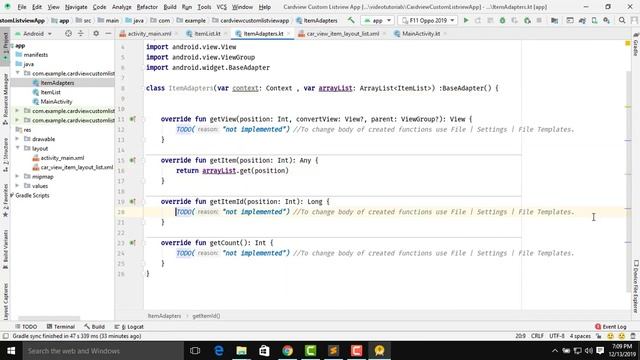Screen dimensions: 640x360
Task: Open Microsoft Edge from taskbar
Action: 219,351
